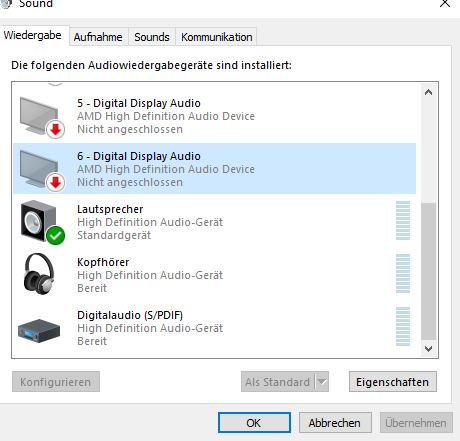Confirm with the OK button
Image resolution: width=460 pixels, height=441 pixels.
pos(254,423)
